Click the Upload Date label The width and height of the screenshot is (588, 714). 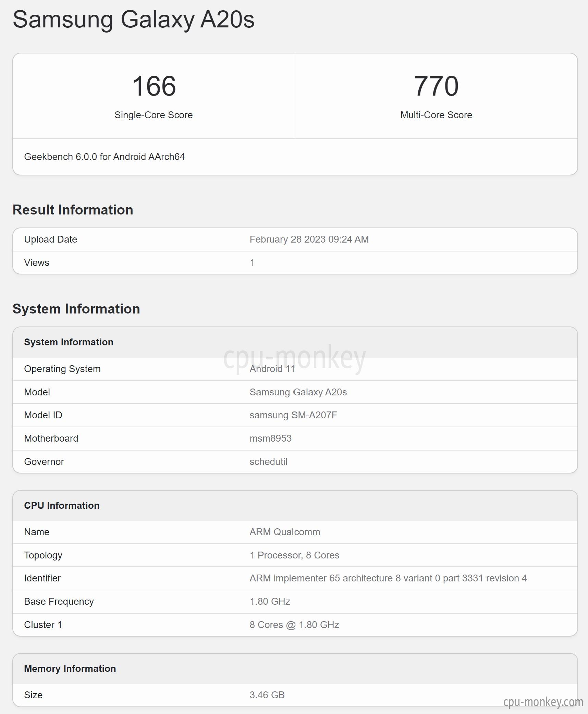tap(51, 239)
